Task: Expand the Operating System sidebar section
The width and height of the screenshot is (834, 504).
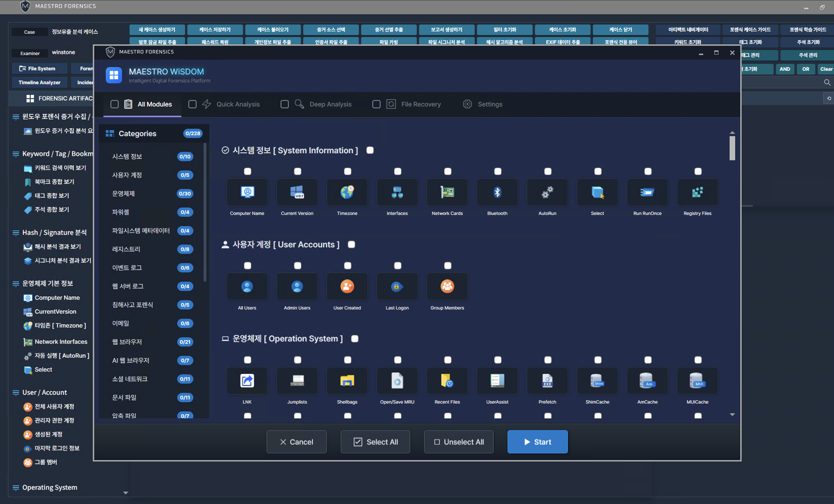Action: tap(16, 488)
